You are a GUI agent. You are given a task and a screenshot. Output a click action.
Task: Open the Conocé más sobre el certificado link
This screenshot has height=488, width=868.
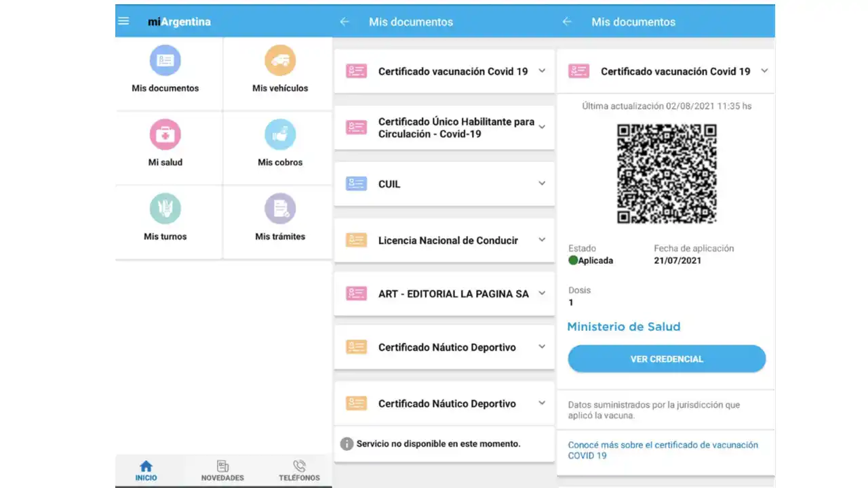click(663, 450)
